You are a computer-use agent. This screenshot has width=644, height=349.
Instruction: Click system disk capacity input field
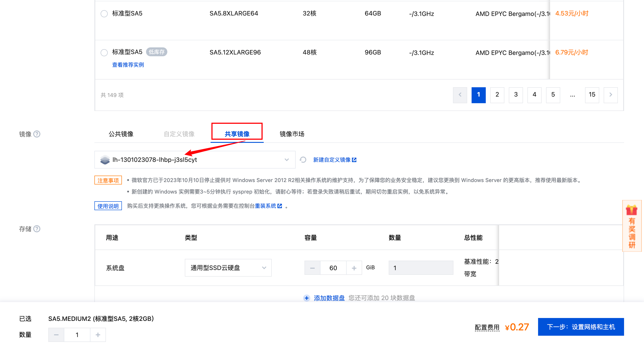(333, 268)
